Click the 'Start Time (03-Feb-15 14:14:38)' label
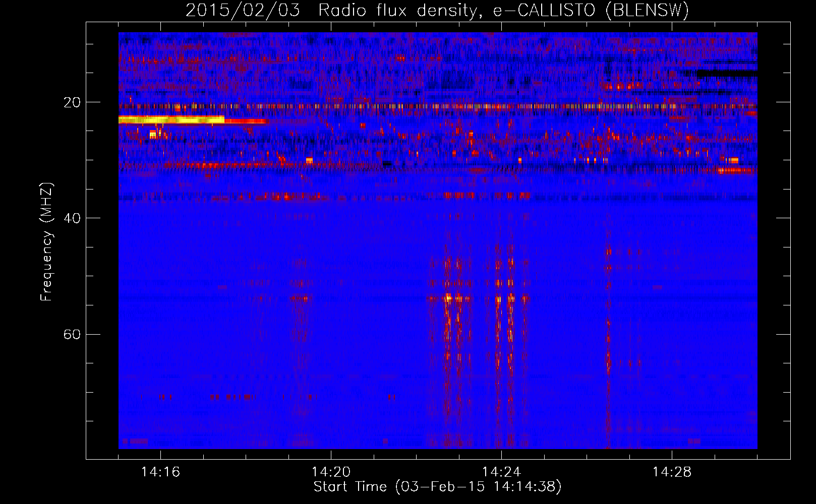The width and height of the screenshot is (816, 504). pyautogui.click(x=437, y=487)
